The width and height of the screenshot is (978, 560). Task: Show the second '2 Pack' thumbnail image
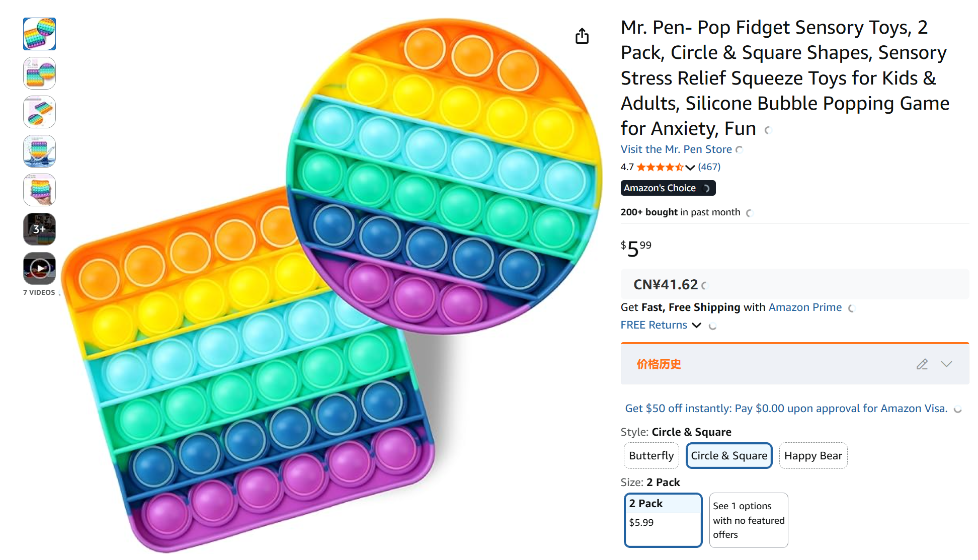tap(39, 73)
